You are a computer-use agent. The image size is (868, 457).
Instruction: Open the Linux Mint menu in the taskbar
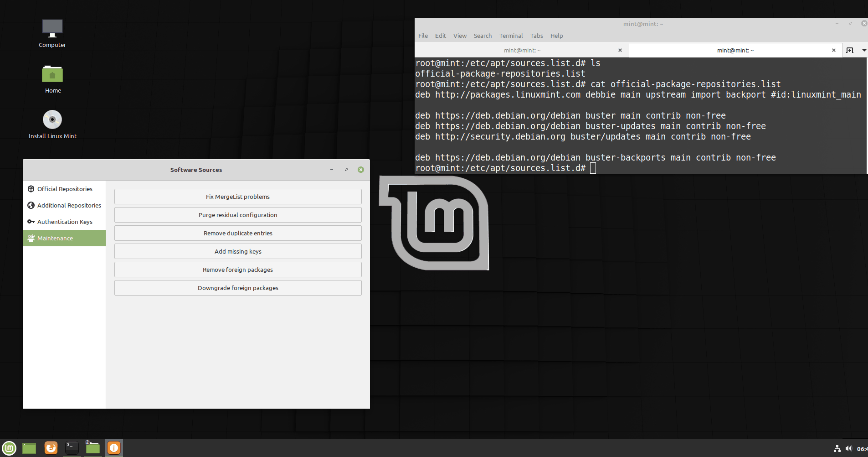click(x=9, y=448)
